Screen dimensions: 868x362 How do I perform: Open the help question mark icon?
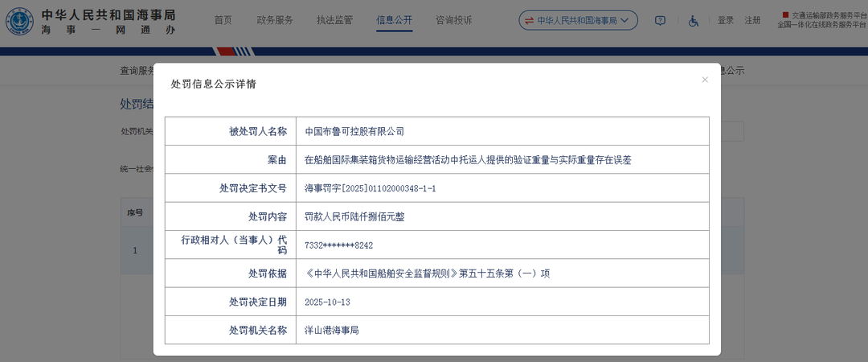click(x=660, y=21)
